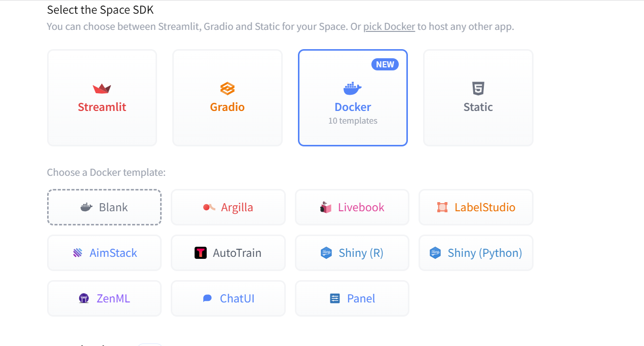Choose the Static SDK option
The width and height of the screenshot is (644, 346).
(478, 98)
